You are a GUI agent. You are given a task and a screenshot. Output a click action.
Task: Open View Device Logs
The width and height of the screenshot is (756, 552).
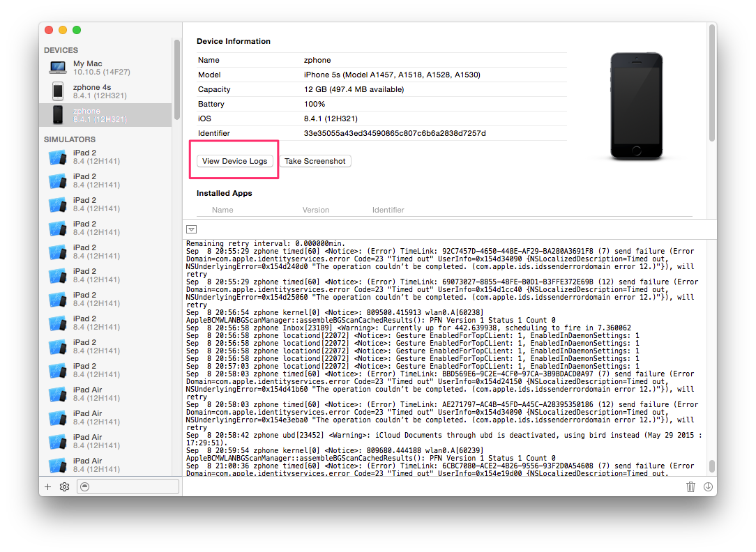(x=234, y=161)
